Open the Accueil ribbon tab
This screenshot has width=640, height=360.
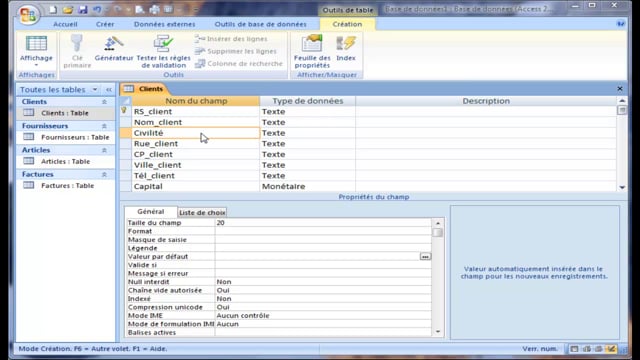[65, 24]
